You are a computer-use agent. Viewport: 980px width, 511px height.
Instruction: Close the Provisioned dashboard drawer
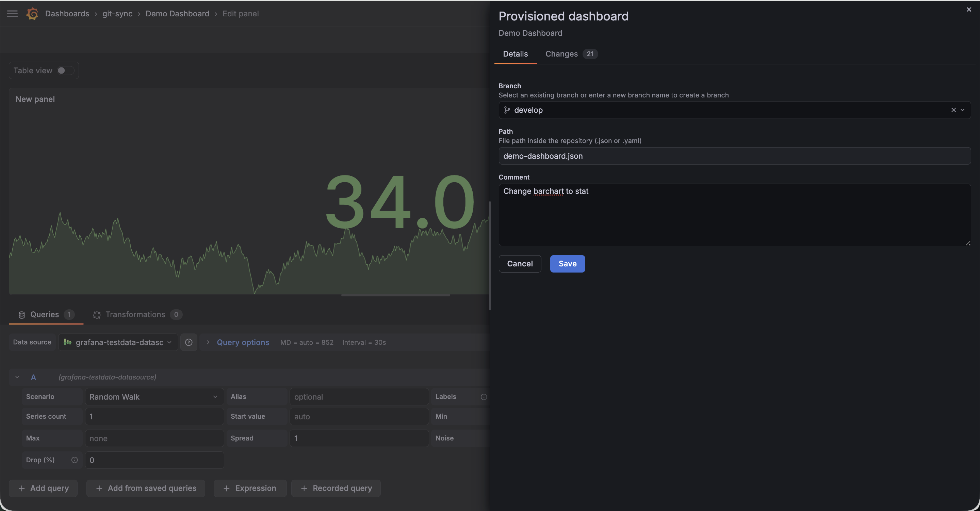click(968, 10)
